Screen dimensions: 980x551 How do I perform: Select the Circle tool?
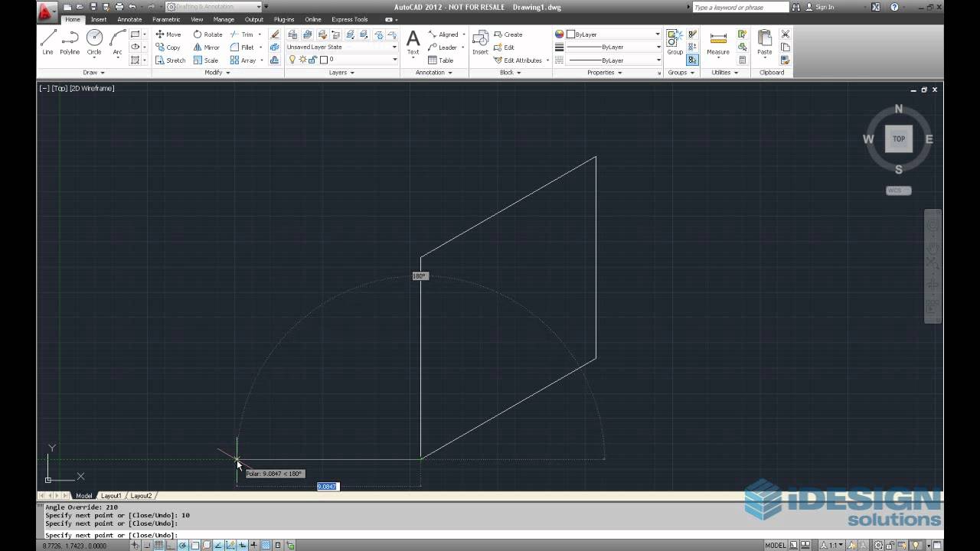point(94,42)
